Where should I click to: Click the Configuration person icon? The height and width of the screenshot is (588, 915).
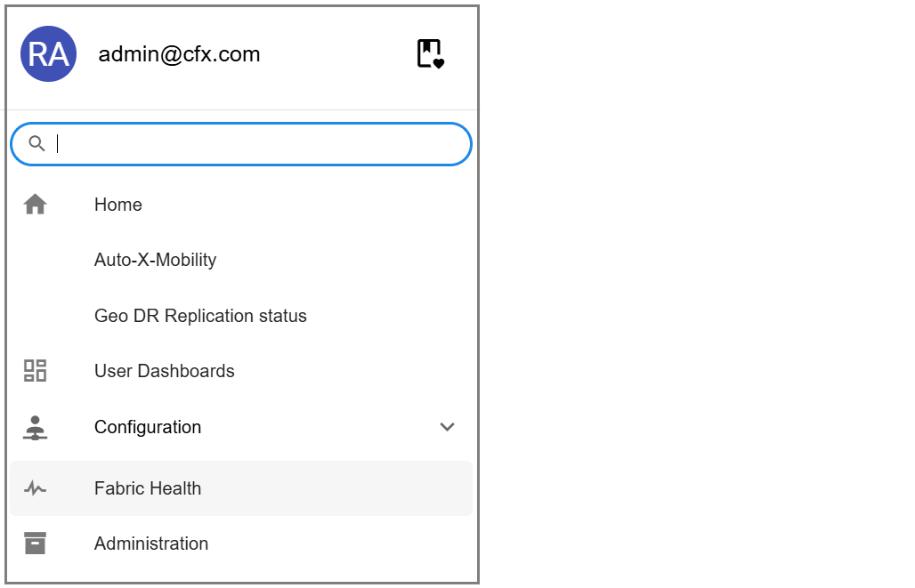(35, 427)
